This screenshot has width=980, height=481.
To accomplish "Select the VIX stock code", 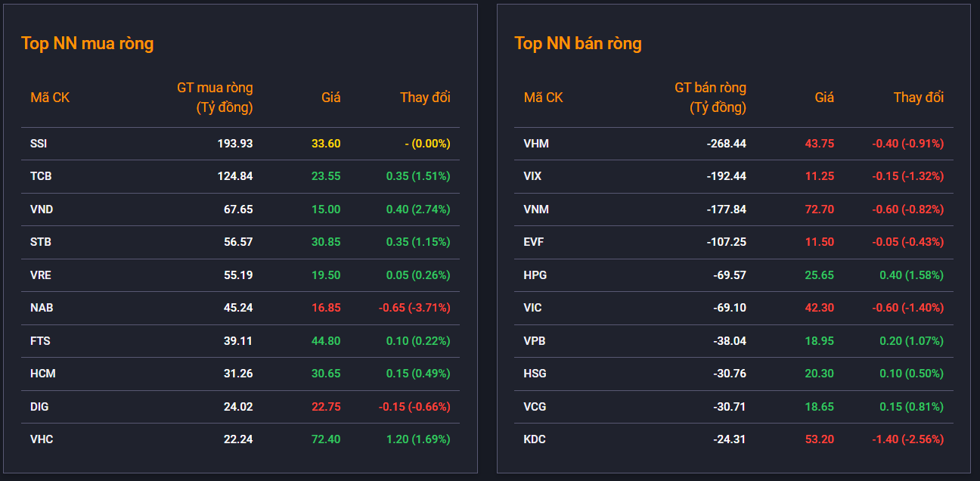I will coord(532,176).
